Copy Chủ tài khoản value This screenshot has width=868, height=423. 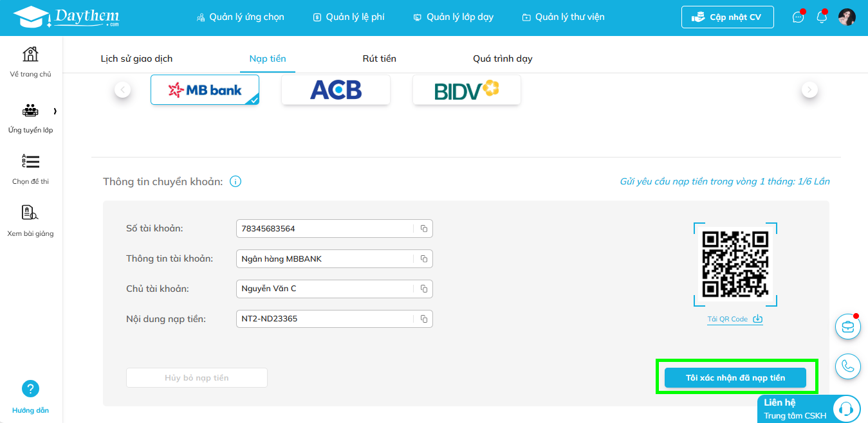point(424,289)
